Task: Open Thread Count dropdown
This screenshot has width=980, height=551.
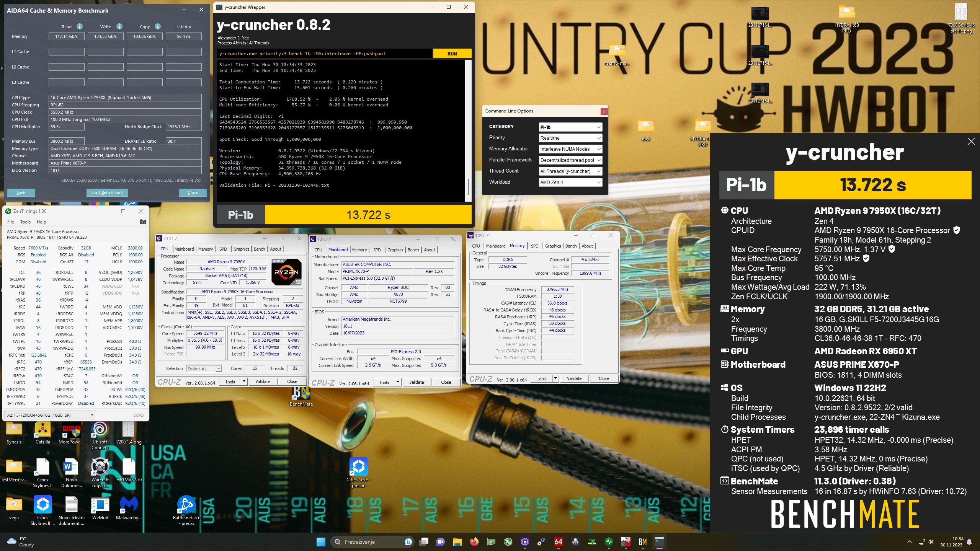Action: [x=570, y=171]
